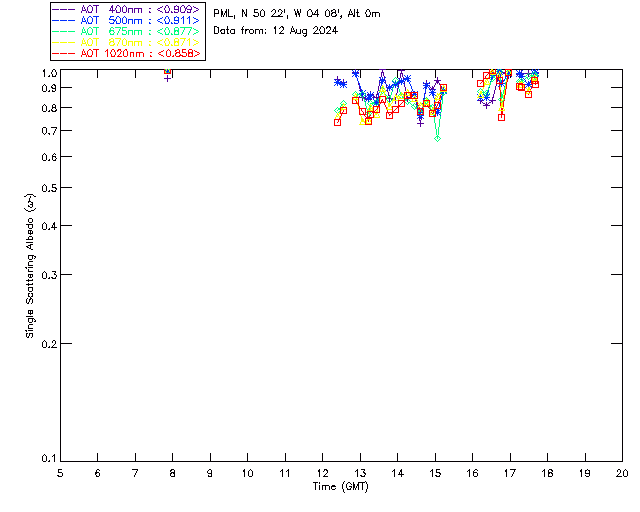
Task: Click the purple plus marker near hour 8
Action: (167, 78)
